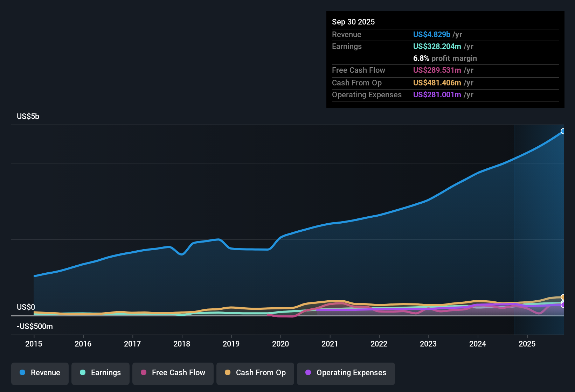The height and width of the screenshot is (392, 575).
Task: Click the pink Free Cash Flow legend dot
Action: point(144,373)
